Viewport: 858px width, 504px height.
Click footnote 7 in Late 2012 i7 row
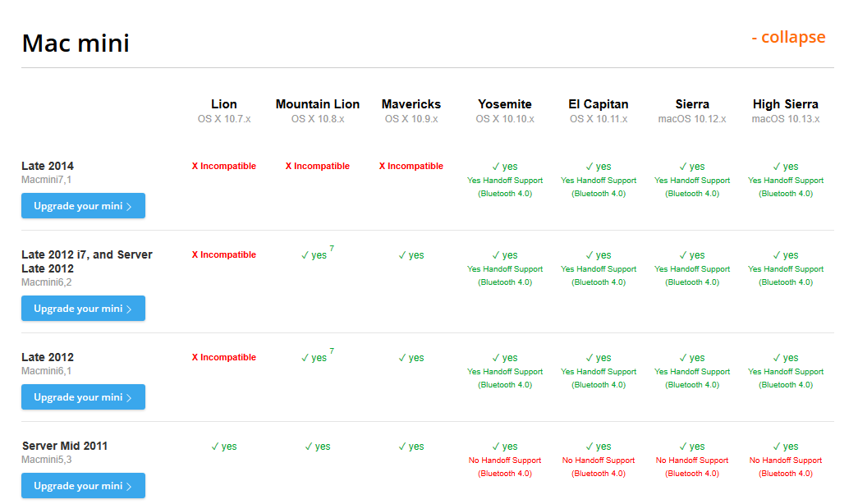[x=332, y=249]
